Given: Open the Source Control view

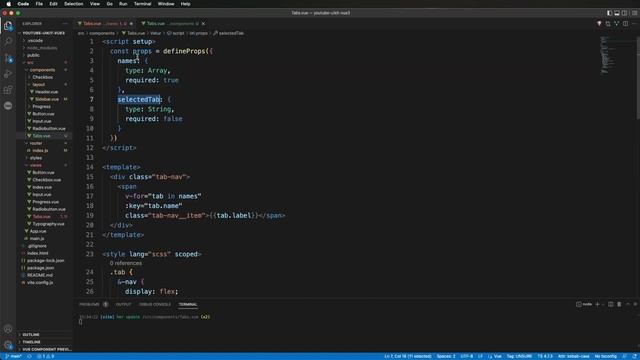Looking at the screenshot, I should pyautogui.click(x=8, y=58).
